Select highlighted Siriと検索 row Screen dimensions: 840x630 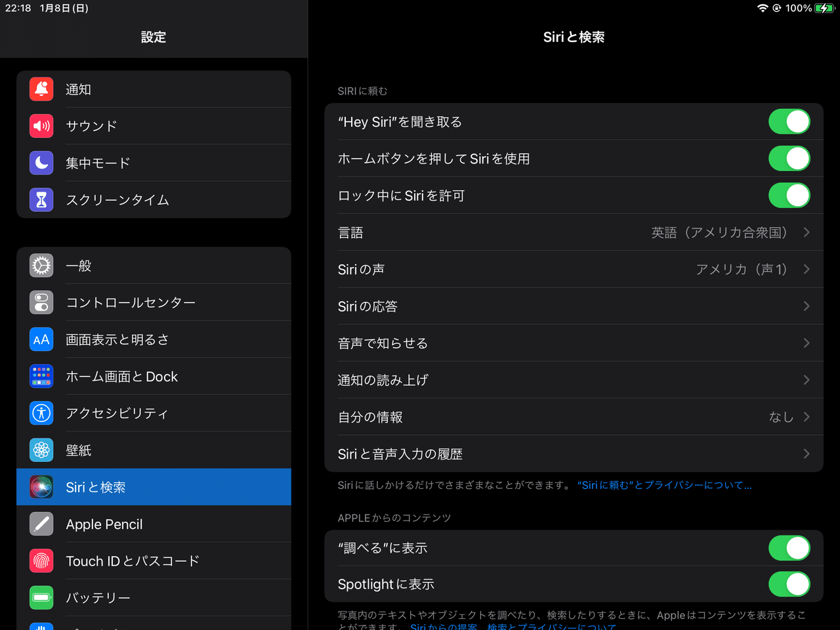point(154,487)
